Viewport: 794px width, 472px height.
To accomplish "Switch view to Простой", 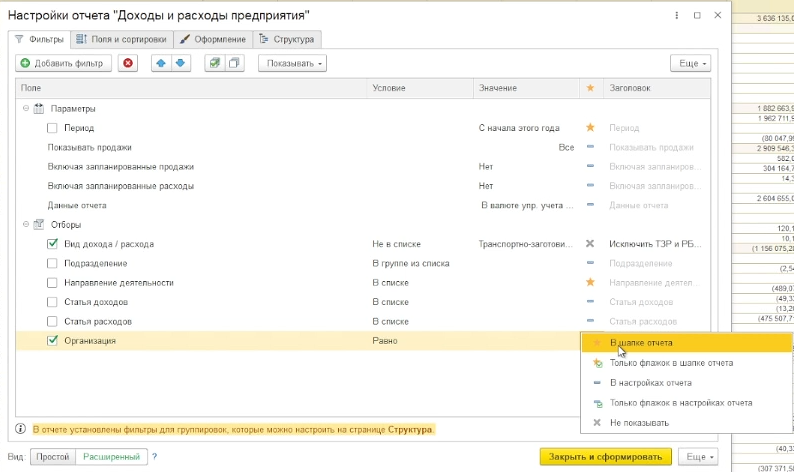I will point(53,457).
